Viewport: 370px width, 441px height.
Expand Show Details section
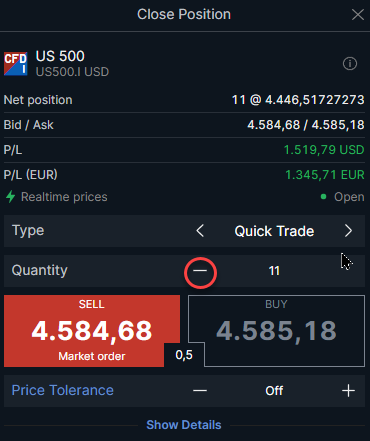(x=184, y=425)
